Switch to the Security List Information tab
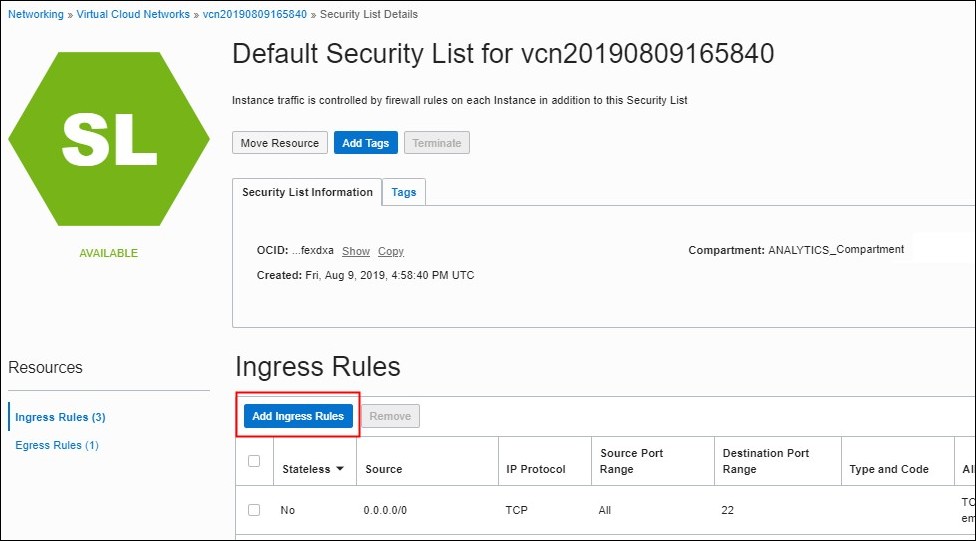This screenshot has height=541, width=976. pos(307,192)
